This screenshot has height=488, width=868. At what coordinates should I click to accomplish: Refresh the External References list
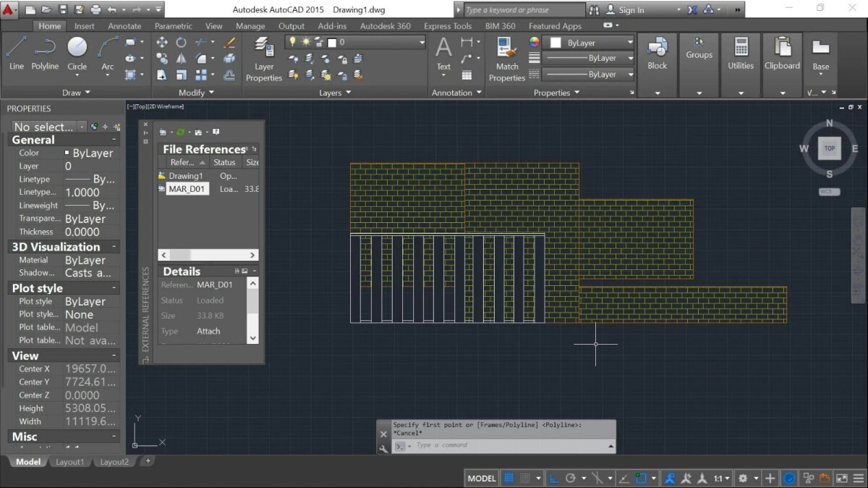coord(180,132)
